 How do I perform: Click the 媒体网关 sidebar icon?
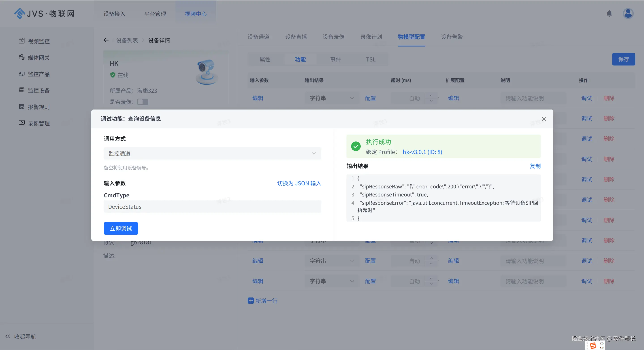[x=21, y=57]
